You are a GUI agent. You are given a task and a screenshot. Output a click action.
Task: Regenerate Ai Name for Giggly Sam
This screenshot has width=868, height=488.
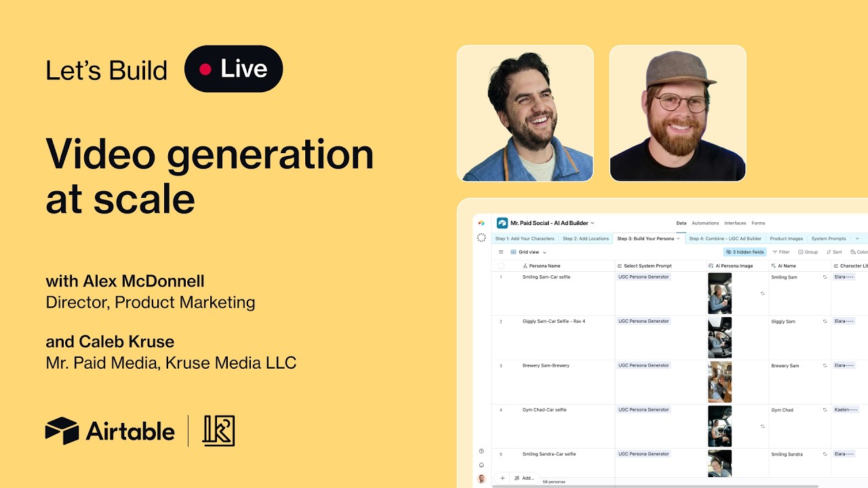[825, 321]
